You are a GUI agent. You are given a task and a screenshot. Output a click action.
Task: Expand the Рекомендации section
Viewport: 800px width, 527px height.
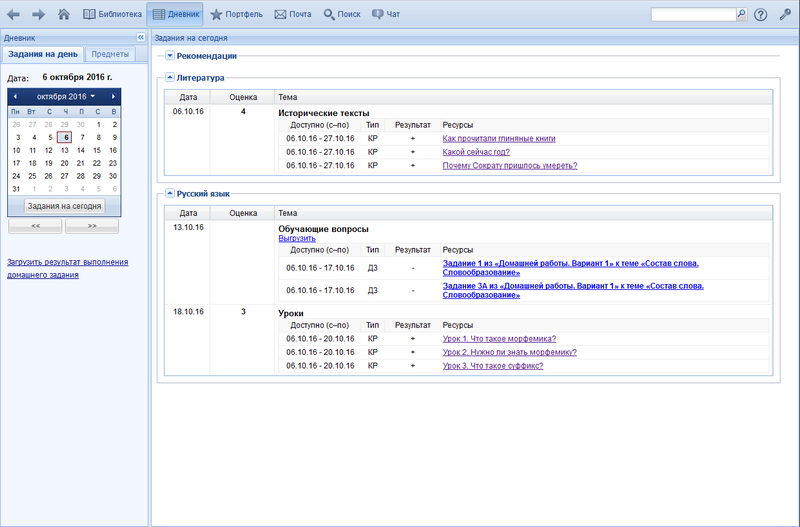click(170, 56)
